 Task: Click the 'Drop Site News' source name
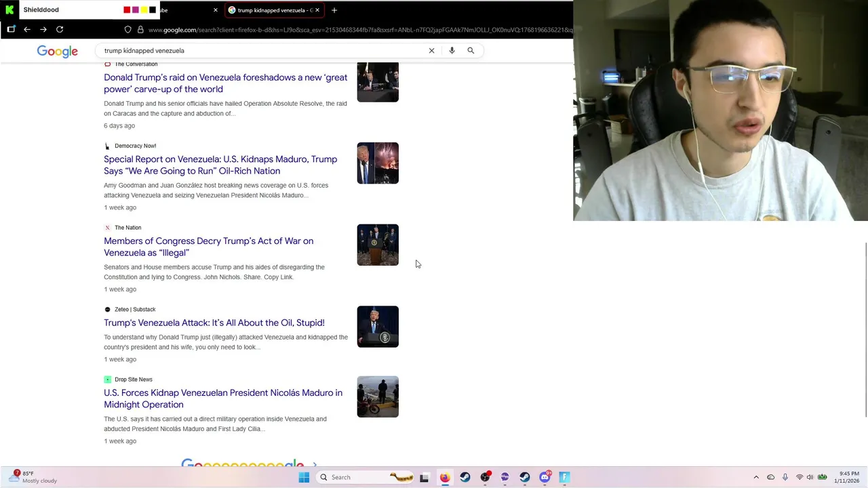click(x=133, y=380)
